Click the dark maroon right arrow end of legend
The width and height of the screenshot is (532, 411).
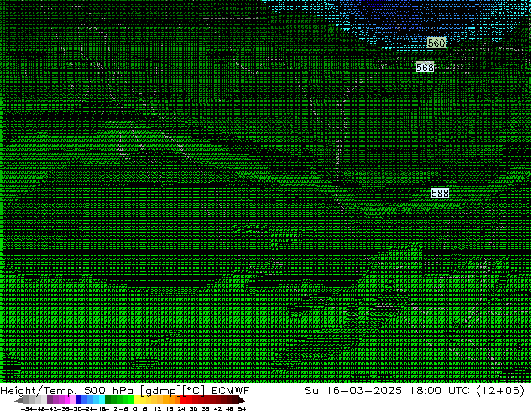pos(241,400)
